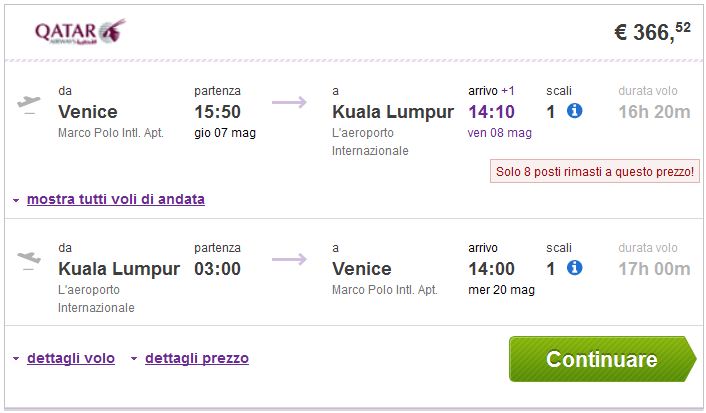This screenshot has height=413, width=706.
Task: Click the outbound flight departure plane icon
Action: pos(30,103)
